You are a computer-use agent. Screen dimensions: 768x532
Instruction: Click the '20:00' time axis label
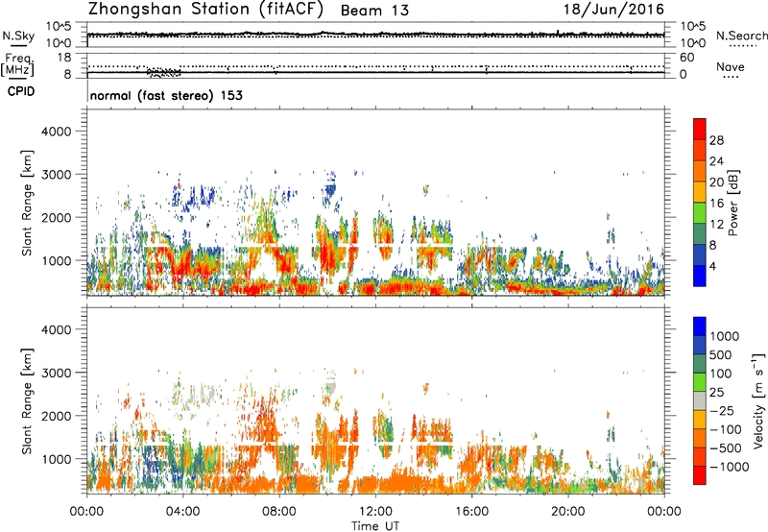click(567, 512)
